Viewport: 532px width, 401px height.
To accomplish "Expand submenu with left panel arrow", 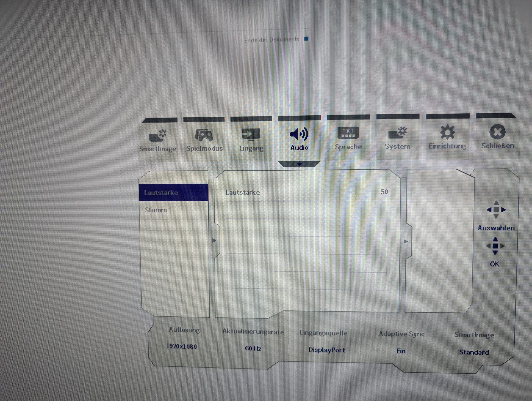I will [x=214, y=241].
